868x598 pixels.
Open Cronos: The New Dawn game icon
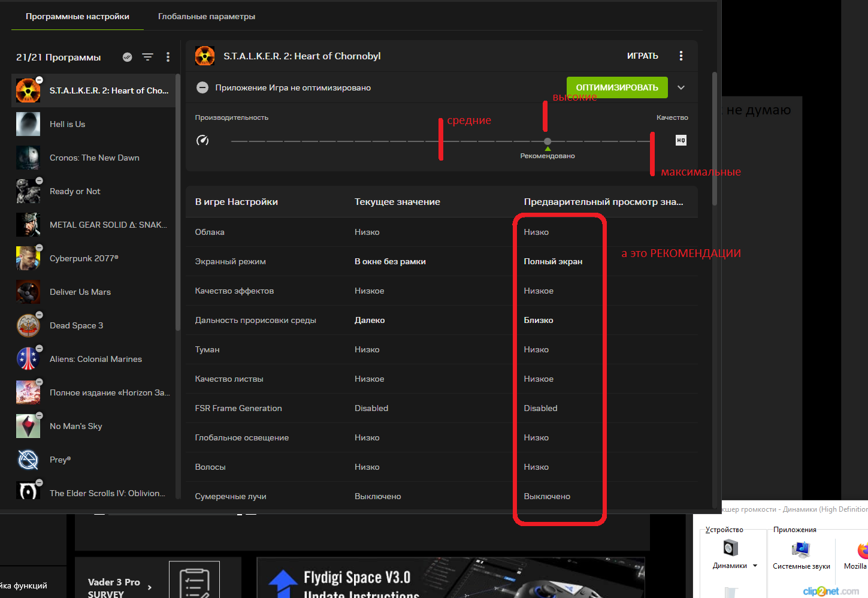28,158
